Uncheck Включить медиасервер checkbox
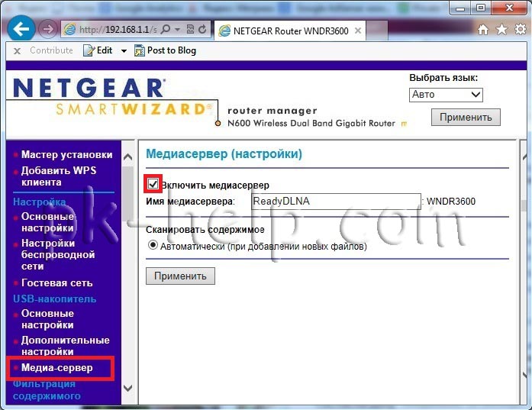Screen dimensions: 532x410 tap(153, 184)
